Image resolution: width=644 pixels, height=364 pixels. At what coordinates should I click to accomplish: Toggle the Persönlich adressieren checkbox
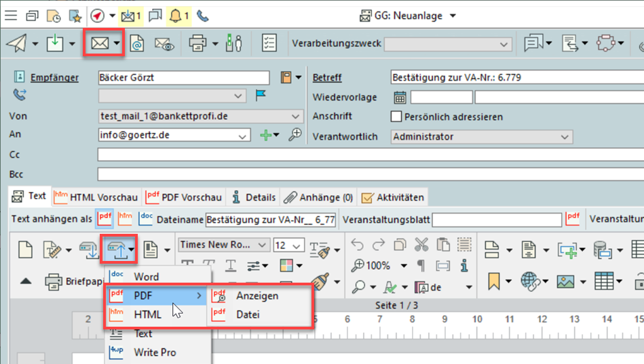tap(397, 117)
